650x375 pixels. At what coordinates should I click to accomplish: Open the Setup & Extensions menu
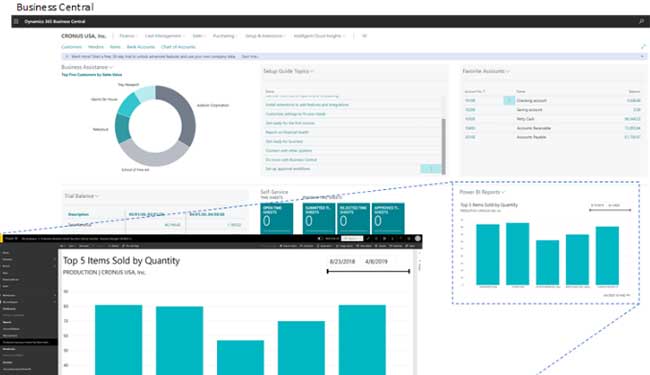[x=265, y=36]
